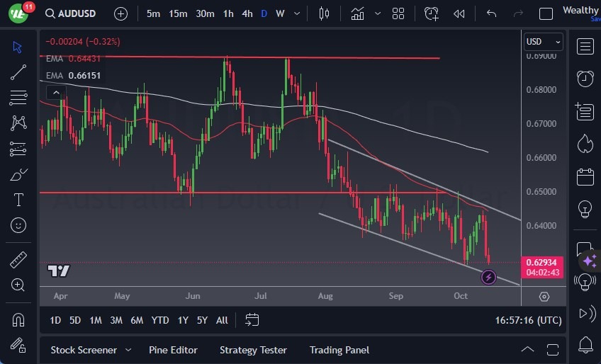601x364 pixels.
Task: Select the Trend Line drawing tool
Action: pos(18,72)
